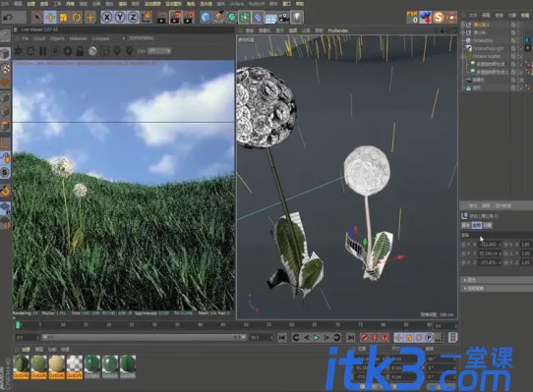Open Live Viewer Compare menu
Viewport: 533px width, 392px height.
[100, 38]
